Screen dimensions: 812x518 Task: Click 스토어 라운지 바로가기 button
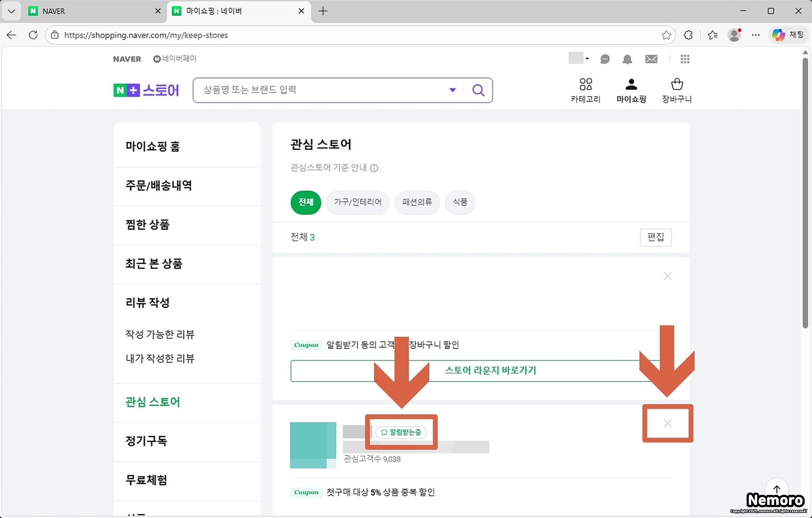[490, 371]
